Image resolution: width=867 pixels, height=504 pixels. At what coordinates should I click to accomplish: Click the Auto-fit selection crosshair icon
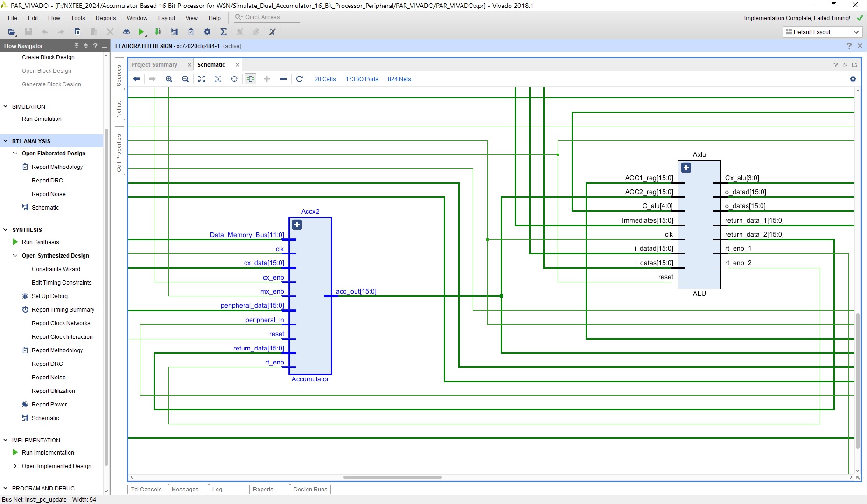pos(234,79)
